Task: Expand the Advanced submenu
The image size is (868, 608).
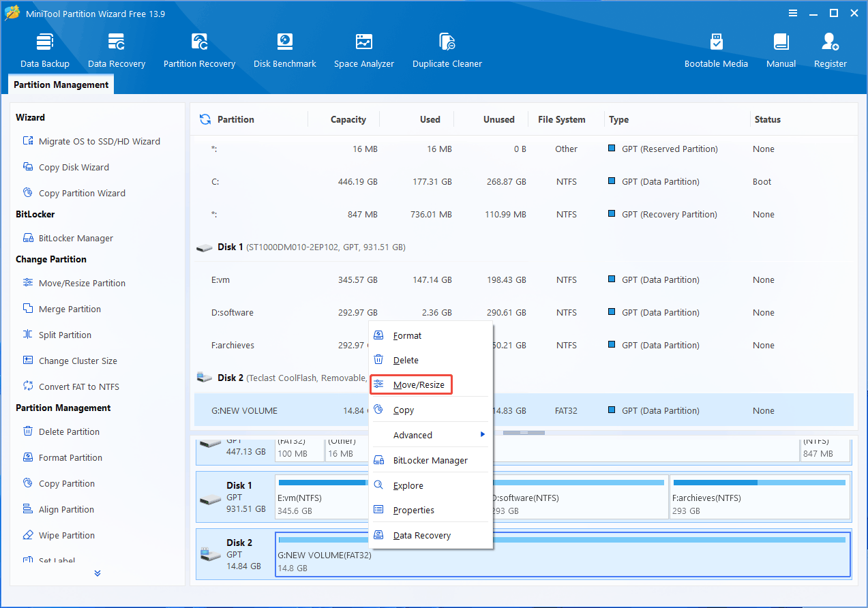Action: (x=431, y=435)
